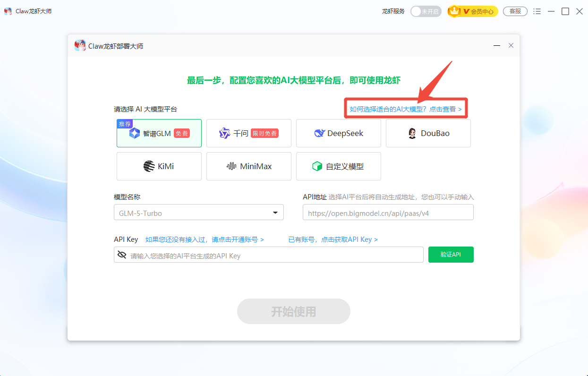Viewport: 588px width, 376px height.
Task: Open the 自定义模型 custom model option
Action: pyautogui.click(x=338, y=166)
